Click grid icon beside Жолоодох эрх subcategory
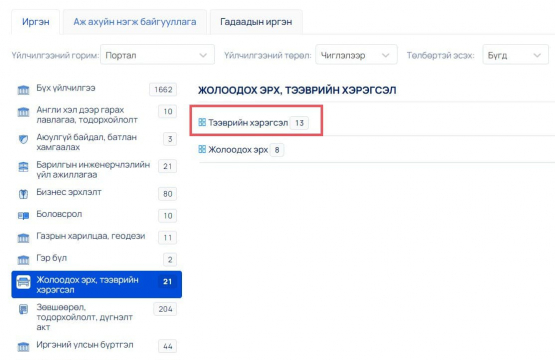This screenshot has height=360, width=555. coord(202,149)
